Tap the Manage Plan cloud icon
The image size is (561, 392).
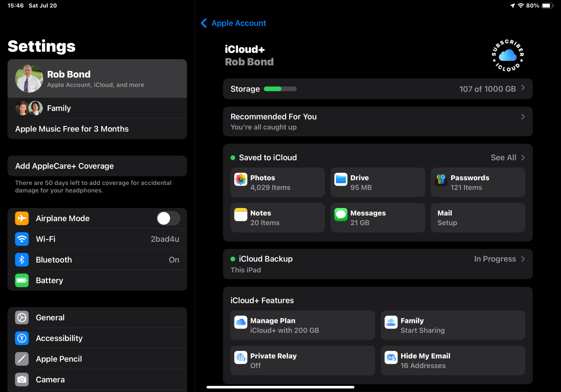[x=241, y=322]
